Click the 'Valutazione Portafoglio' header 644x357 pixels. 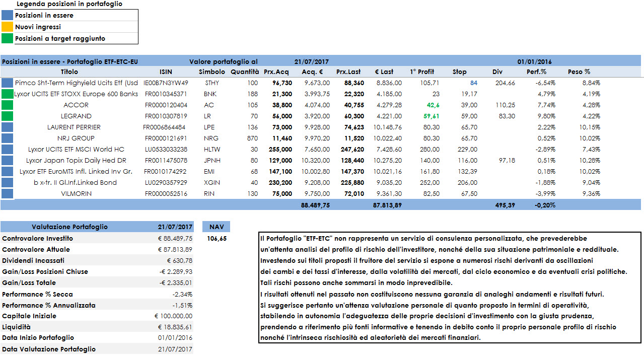click(69, 227)
